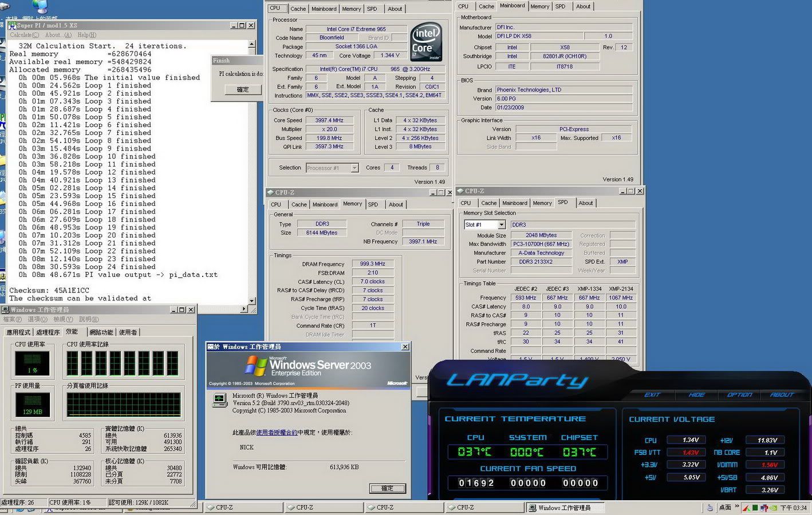
Task: Open the 檔案 menu in Task Manager
Action: (x=13, y=319)
